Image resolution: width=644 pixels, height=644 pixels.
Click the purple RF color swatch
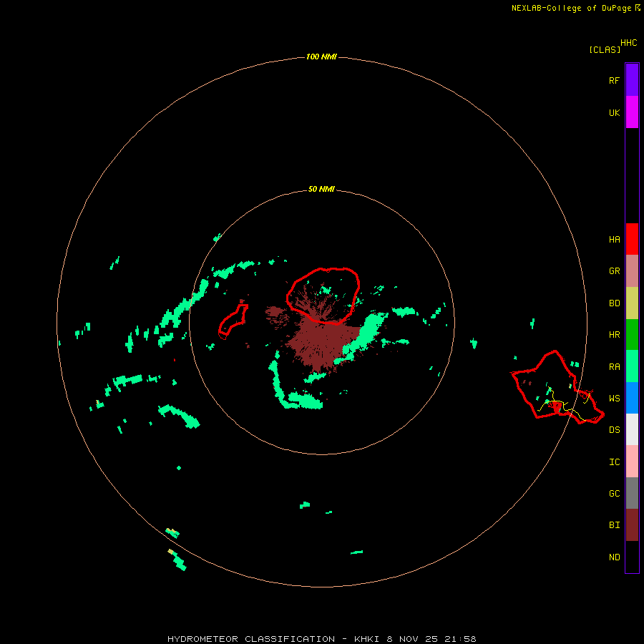pyautogui.click(x=632, y=80)
